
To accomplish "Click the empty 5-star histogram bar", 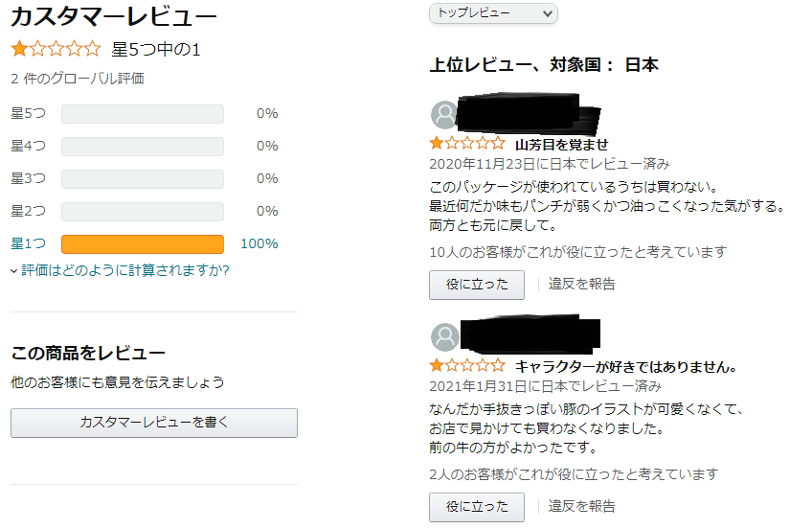I will (x=142, y=114).
